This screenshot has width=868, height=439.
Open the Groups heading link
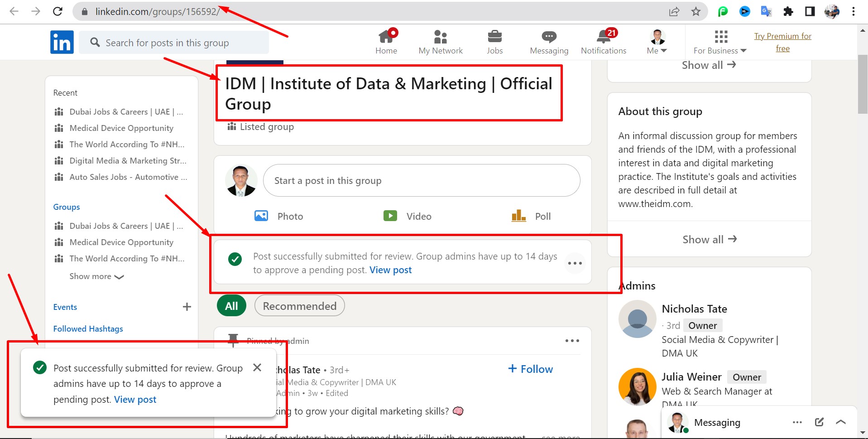tap(67, 207)
